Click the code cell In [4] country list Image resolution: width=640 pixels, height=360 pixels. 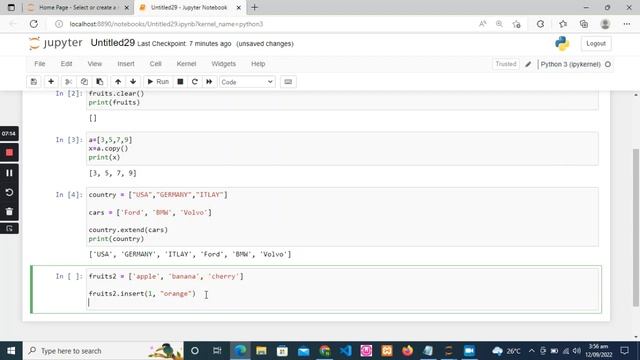pyautogui.click(x=342, y=217)
